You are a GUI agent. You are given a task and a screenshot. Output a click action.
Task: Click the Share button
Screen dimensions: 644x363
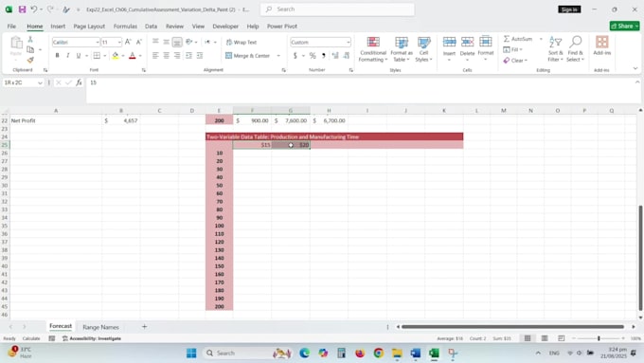pyautogui.click(x=624, y=26)
